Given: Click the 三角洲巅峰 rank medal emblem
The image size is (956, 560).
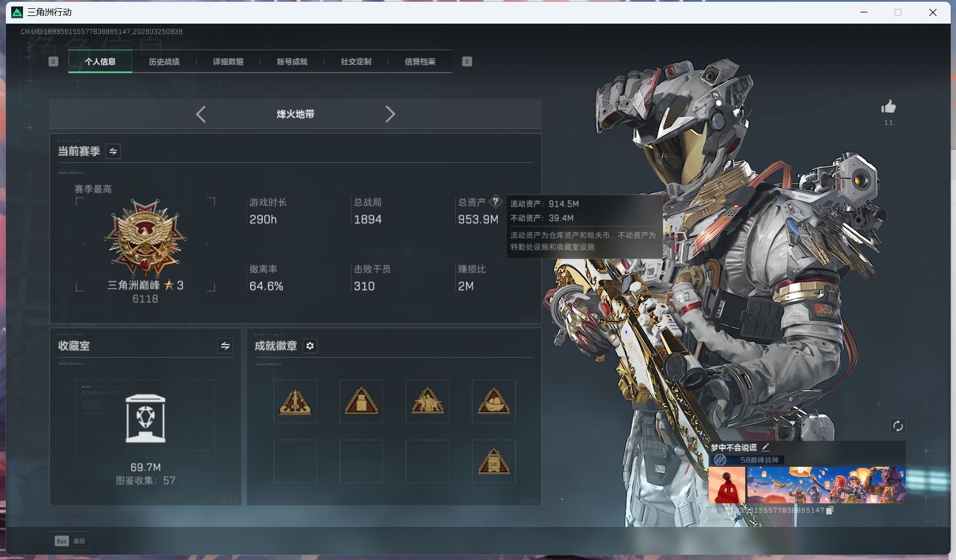Looking at the screenshot, I should point(145,238).
